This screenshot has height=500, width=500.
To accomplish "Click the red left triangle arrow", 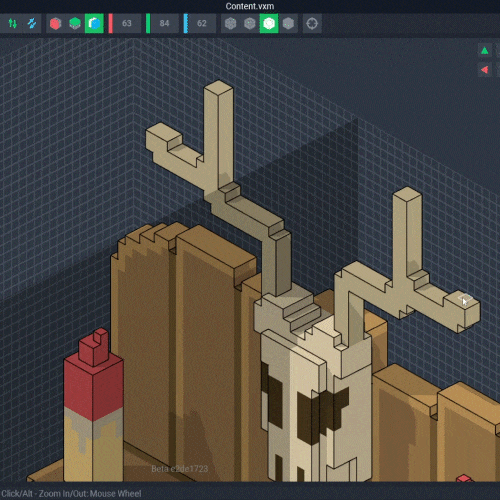I will point(485,70).
